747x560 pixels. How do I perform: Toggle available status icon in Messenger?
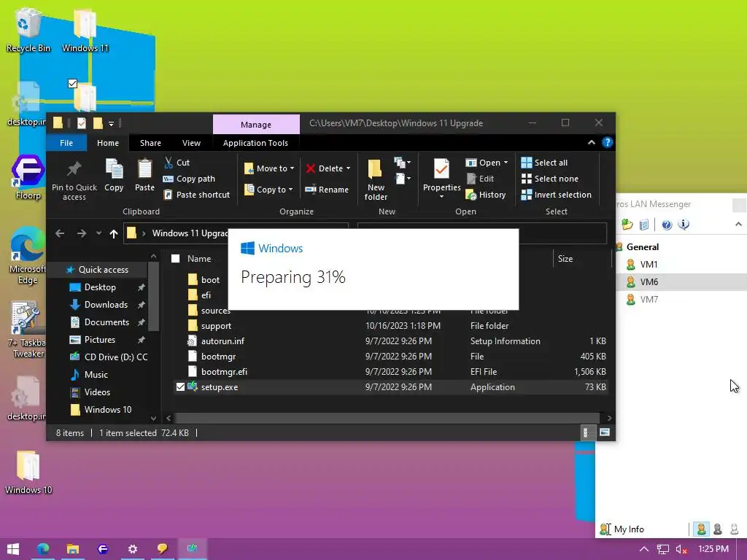(701, 529)
